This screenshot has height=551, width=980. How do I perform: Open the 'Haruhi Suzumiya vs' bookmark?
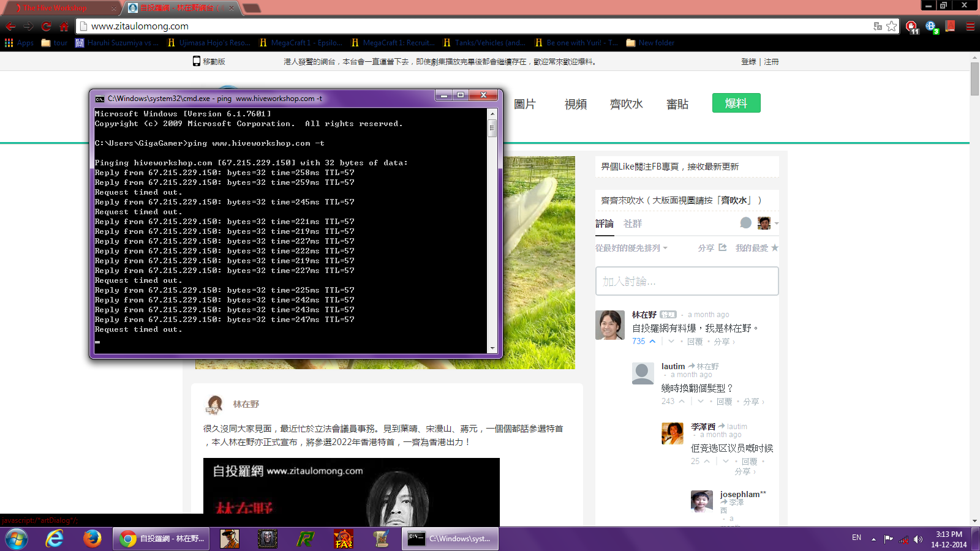116,43
